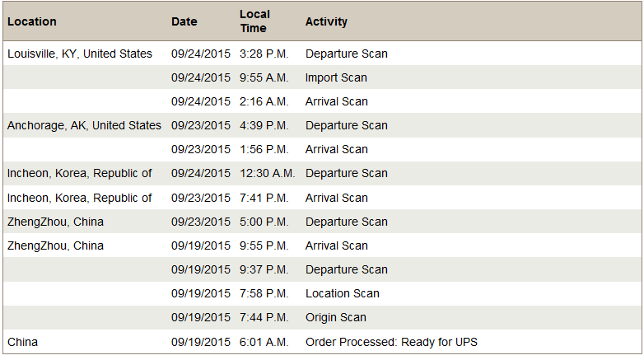Select the 4:39 P.M. time entry
The height and width of the screenshot is (360, 644).
[x=264, y=125]
